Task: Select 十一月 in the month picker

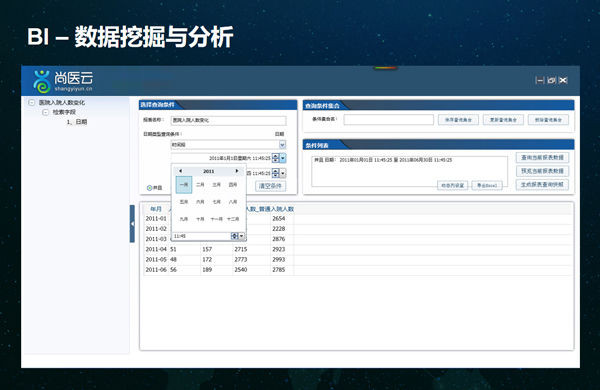Action: coord(217,219)
